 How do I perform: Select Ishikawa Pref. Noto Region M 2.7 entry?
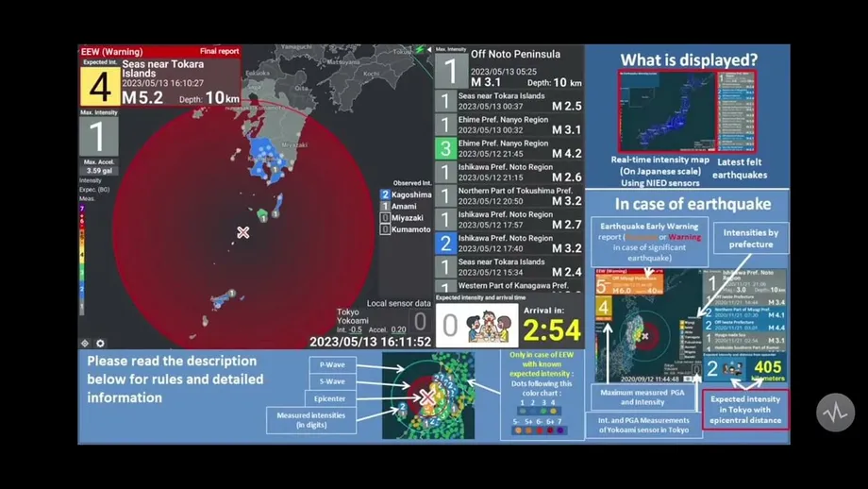click(509, 220)
